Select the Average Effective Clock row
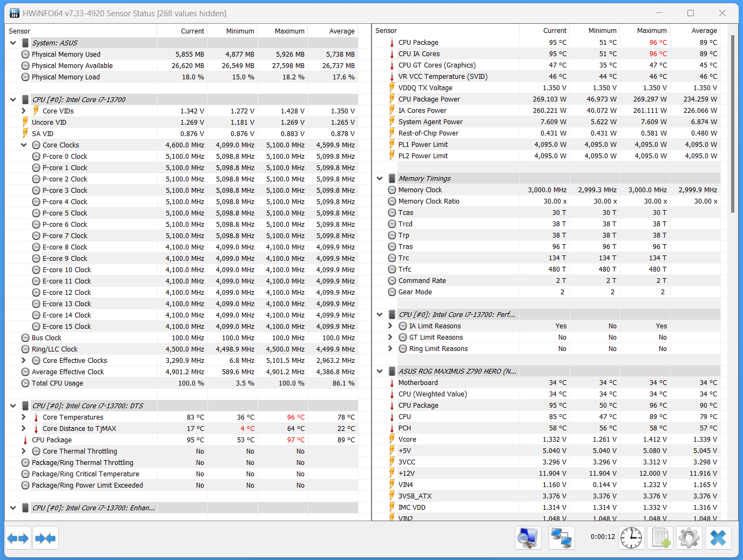Viewport: 743px width, 560px height. point(181,372)
